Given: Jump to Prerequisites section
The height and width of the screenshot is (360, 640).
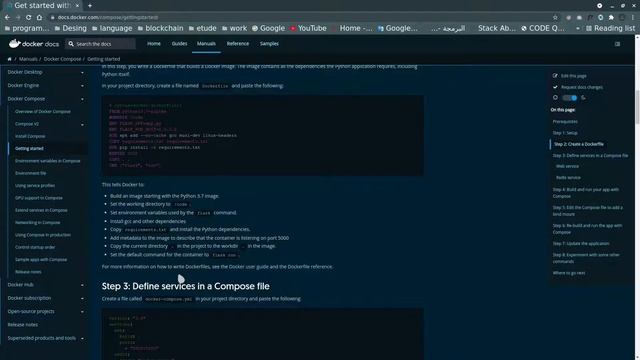Looking at the screenshot, I should coord(565,122).
